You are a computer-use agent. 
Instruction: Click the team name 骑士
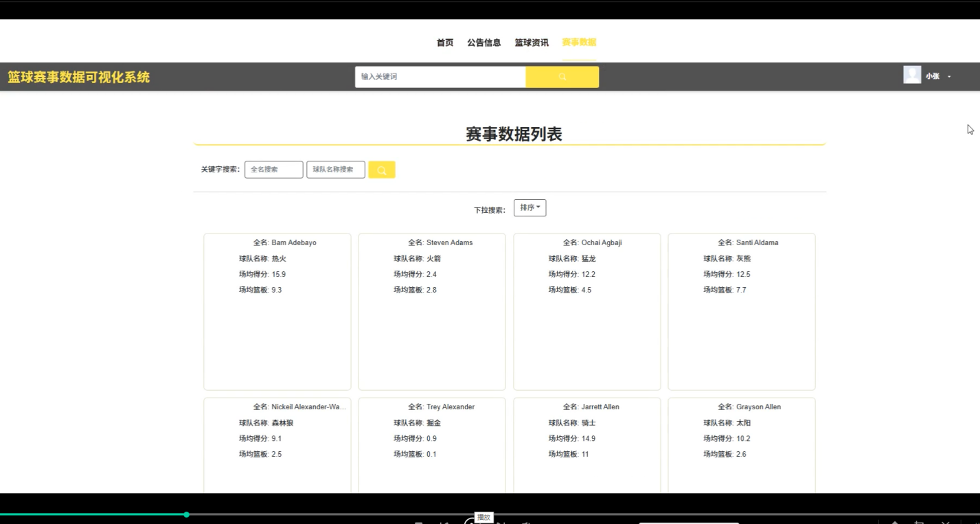coord(589,423)
